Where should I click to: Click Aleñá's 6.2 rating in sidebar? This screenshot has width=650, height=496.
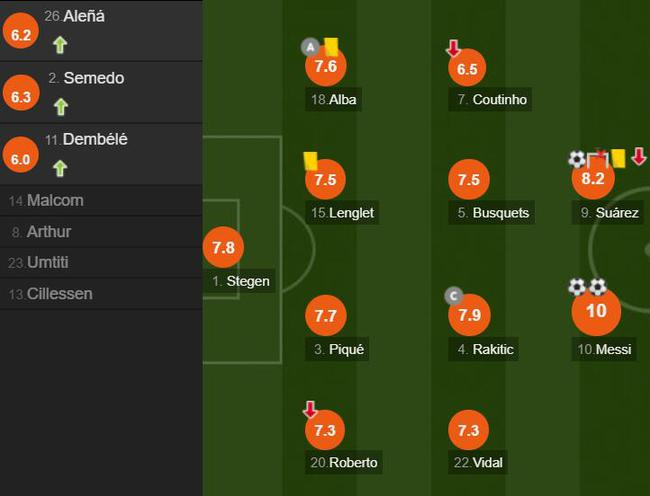(x=21, y=31)
